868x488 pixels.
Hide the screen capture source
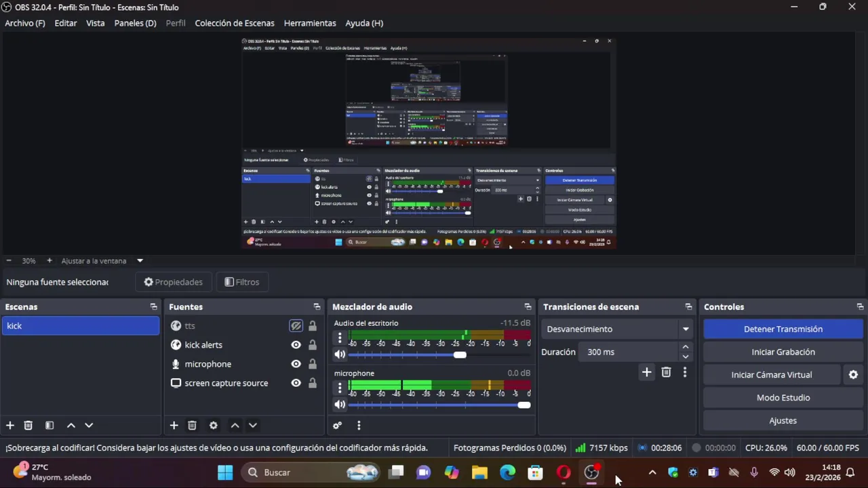pyautogui.click(x=296, y=383)
